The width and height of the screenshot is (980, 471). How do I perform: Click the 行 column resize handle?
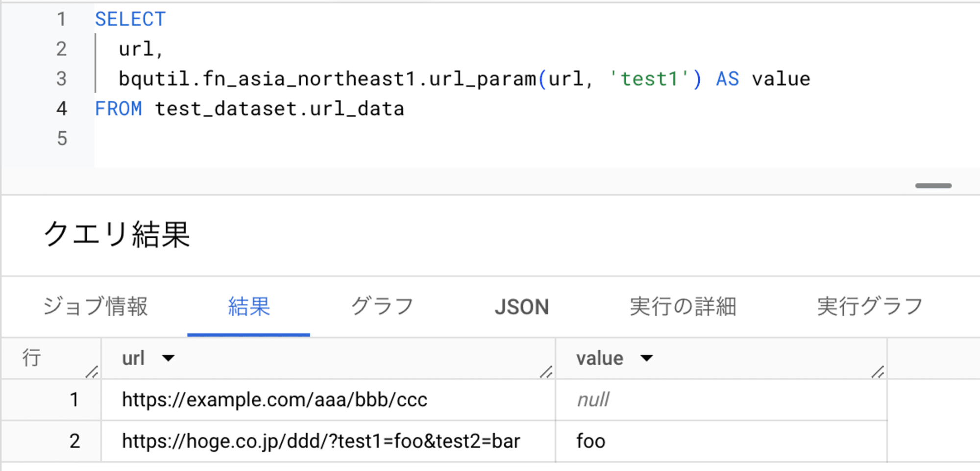(92, 372)
